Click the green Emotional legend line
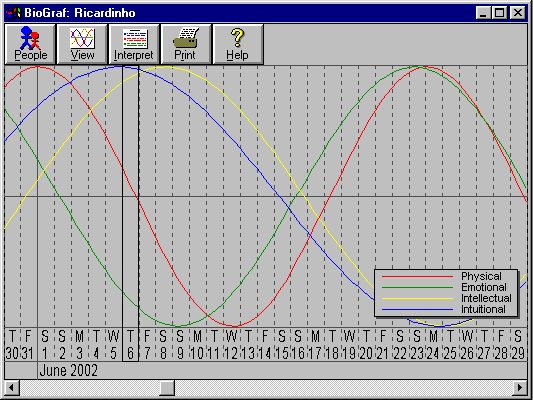 click(x=417, y=288)
